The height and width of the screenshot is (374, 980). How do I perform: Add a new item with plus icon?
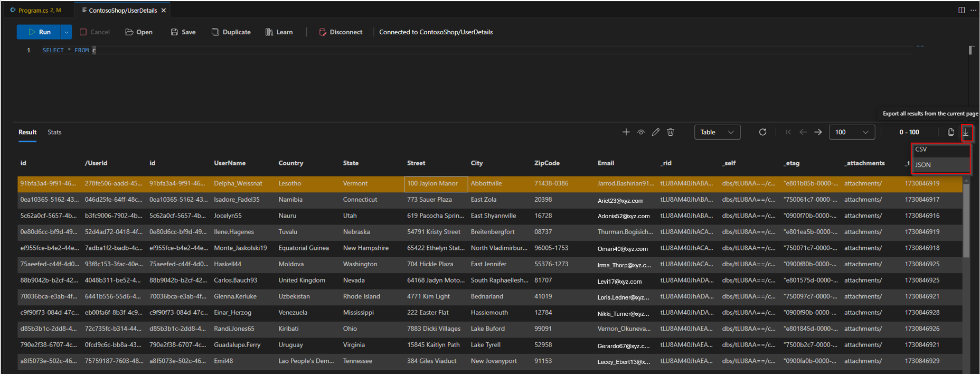pos(626,132)
